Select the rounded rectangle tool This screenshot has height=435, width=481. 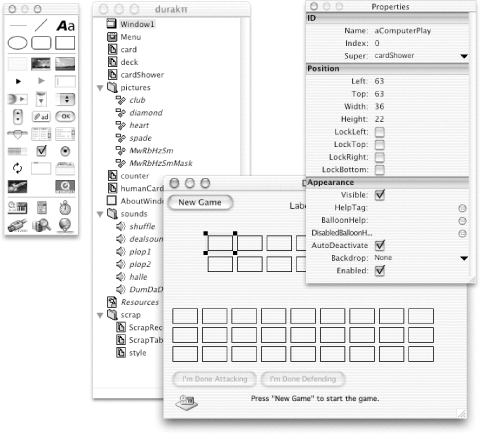41,43
